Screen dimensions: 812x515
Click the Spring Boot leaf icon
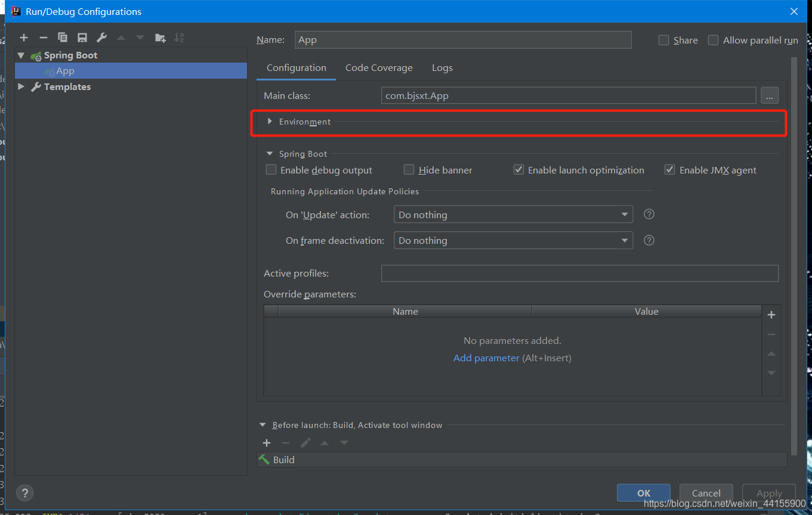click(36, 55)
